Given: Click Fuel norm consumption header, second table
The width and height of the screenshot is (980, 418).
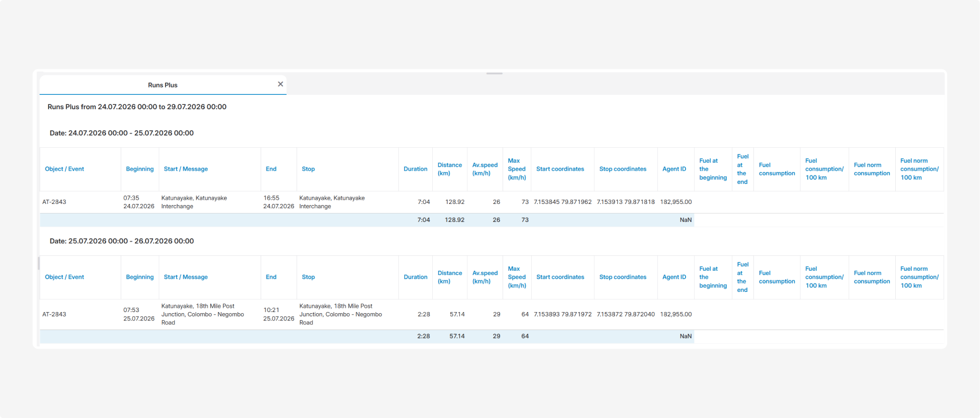Looking at the screenshot, I should (872, 277).
